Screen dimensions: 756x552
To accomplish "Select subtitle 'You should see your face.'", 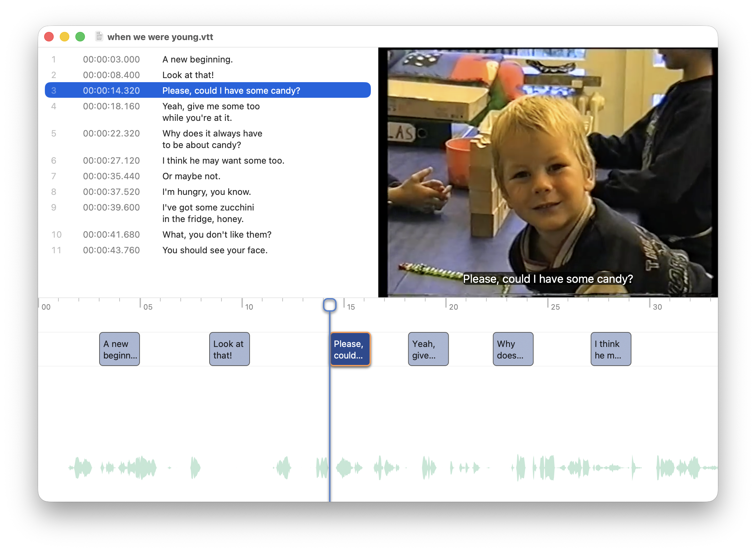I will click(x=215, y=250).
